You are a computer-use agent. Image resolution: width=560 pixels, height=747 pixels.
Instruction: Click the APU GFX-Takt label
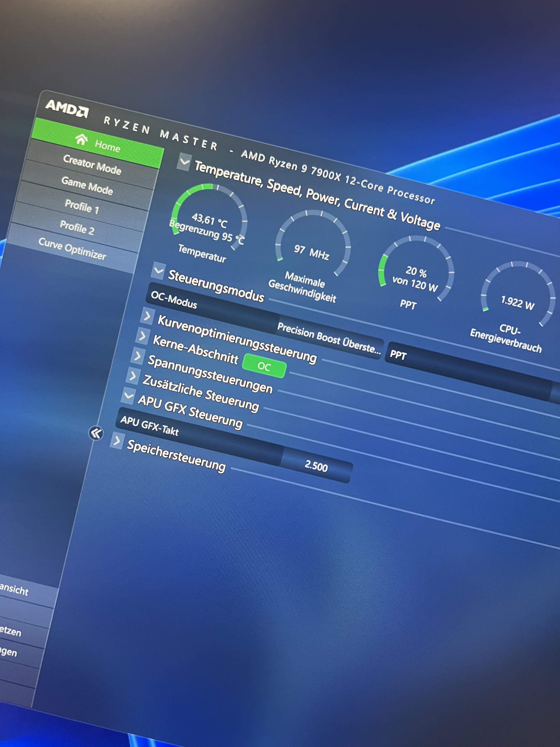pos(149,425)
